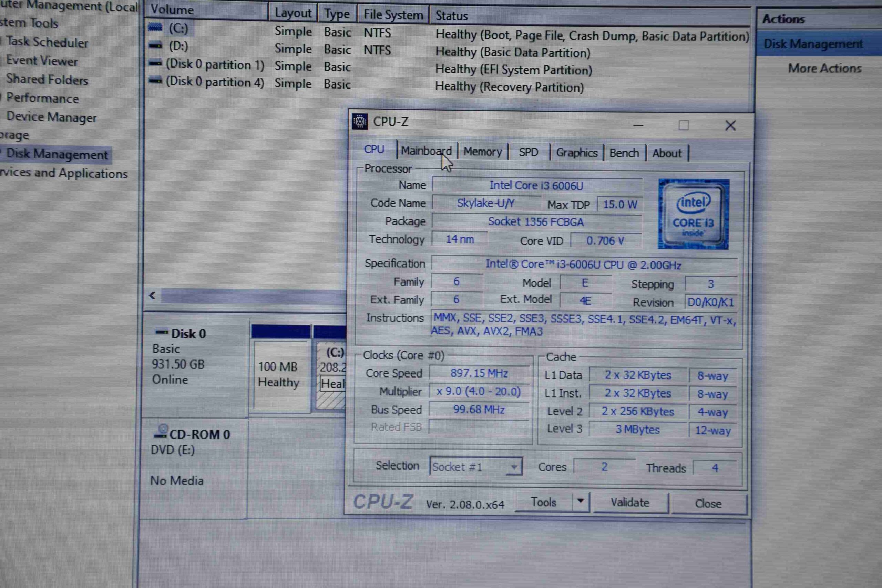Sort by the Type column header
Screen dimensions: 882x588
(337, 14)
